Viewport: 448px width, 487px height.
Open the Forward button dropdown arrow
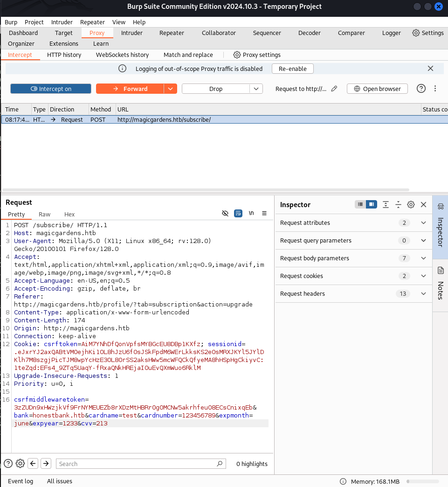pos(171,89)
